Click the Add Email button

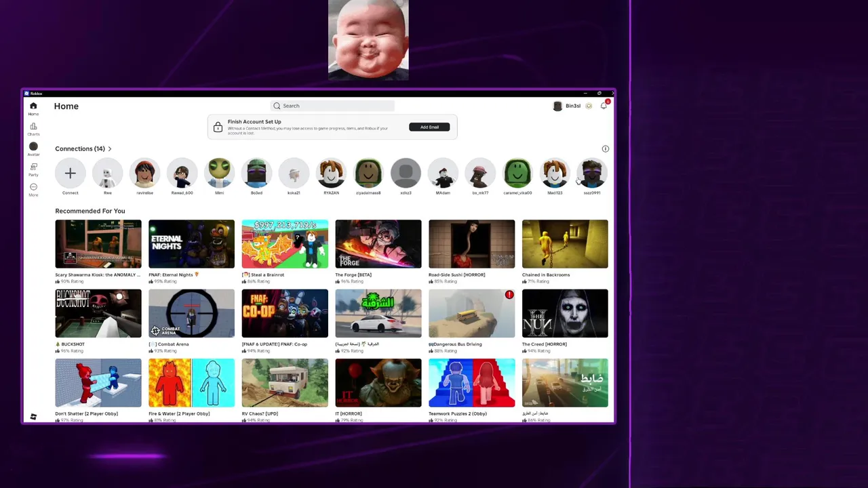tap(429, 127)
